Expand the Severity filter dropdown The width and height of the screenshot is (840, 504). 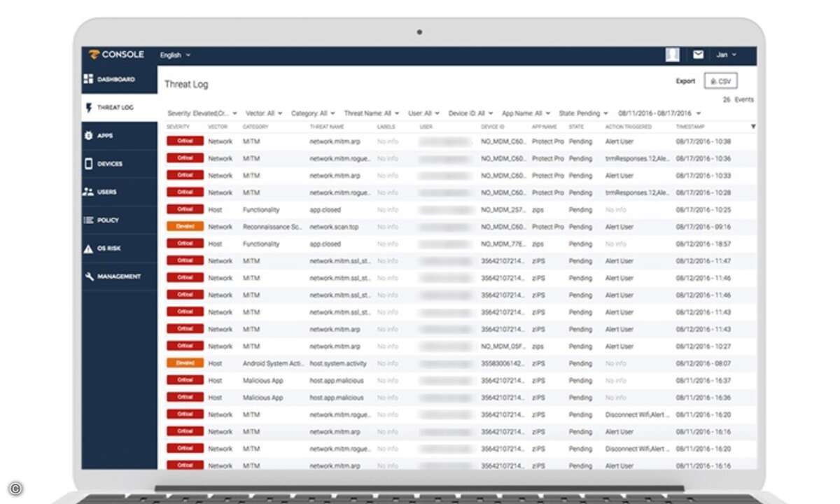pos(202,113)
